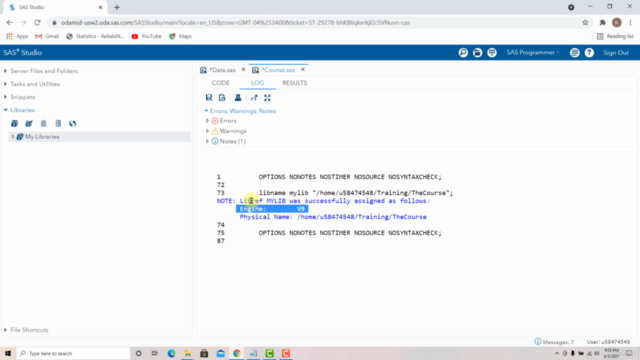
Task: Collapse the Libraries section
Action: click(5, 110)
